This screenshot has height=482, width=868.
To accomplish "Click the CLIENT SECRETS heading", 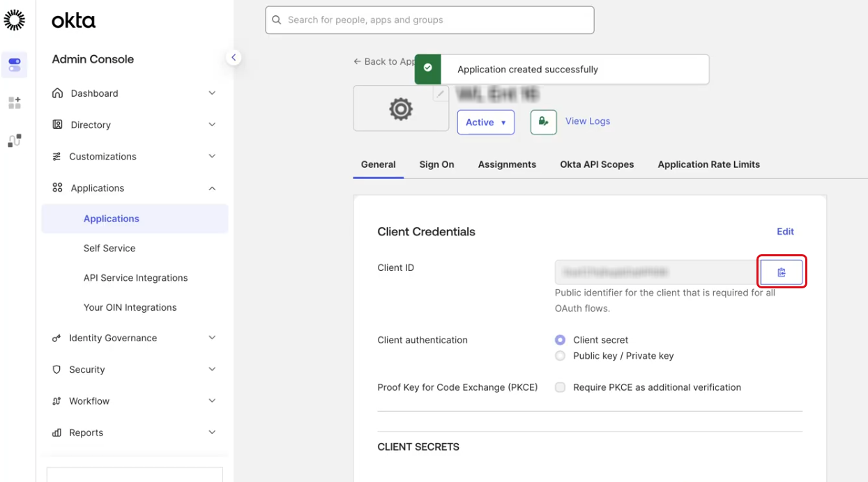I will point(418,447).
